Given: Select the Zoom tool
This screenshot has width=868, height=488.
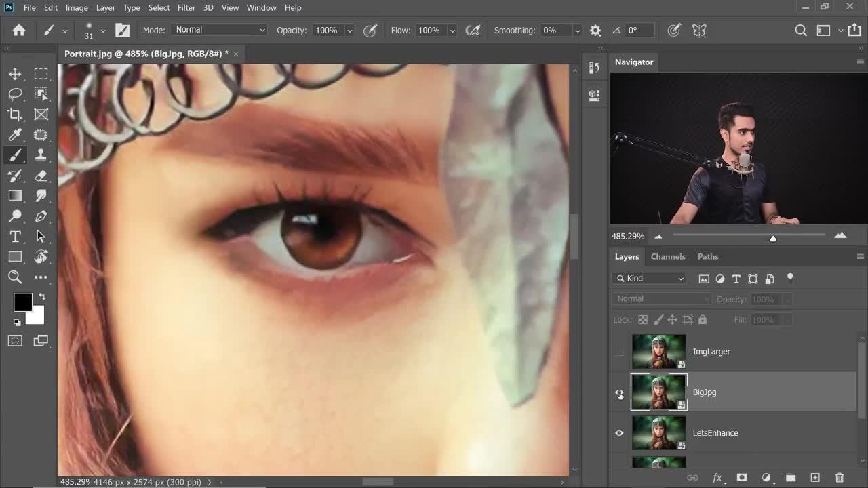Looking at the screenshot, I should tap(15, 277).
